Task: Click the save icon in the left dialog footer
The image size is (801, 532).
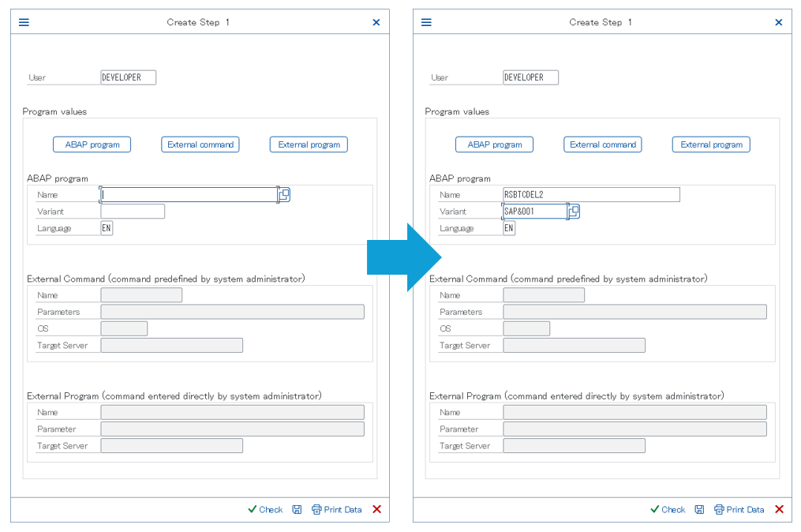Action: [x=297, y=510]
